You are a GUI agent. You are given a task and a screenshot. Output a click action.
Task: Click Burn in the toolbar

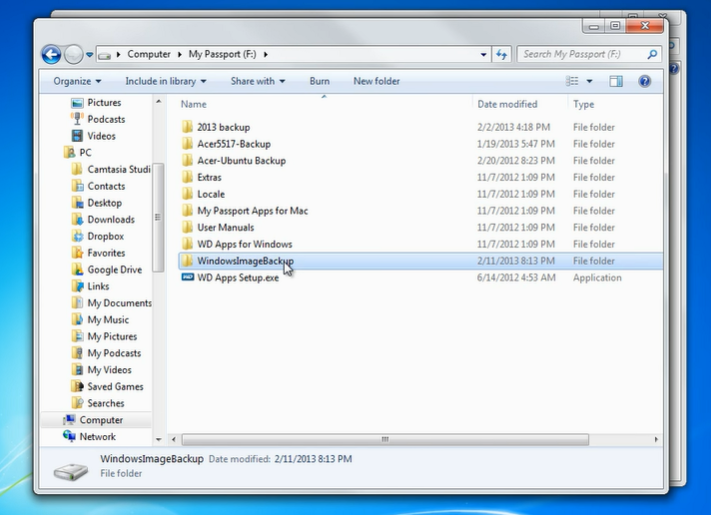tap(319, 81)
